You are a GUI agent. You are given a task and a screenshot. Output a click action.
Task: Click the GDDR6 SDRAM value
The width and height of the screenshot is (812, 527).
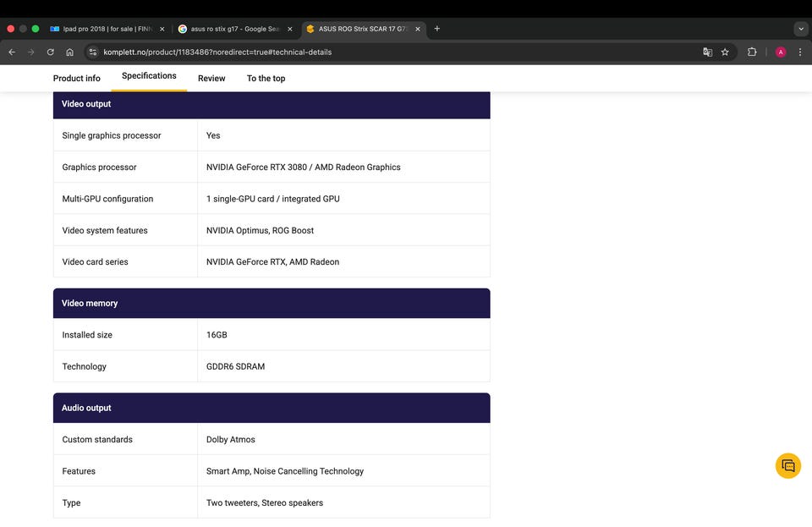[x=235, y=366]
